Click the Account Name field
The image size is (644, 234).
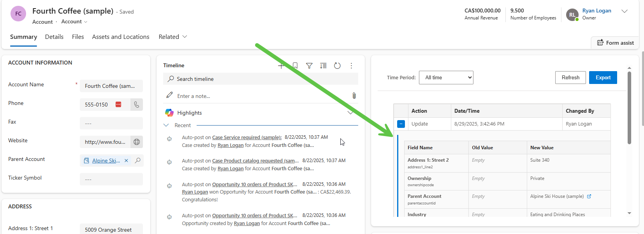pyautogui.click(x=111, y=86)
